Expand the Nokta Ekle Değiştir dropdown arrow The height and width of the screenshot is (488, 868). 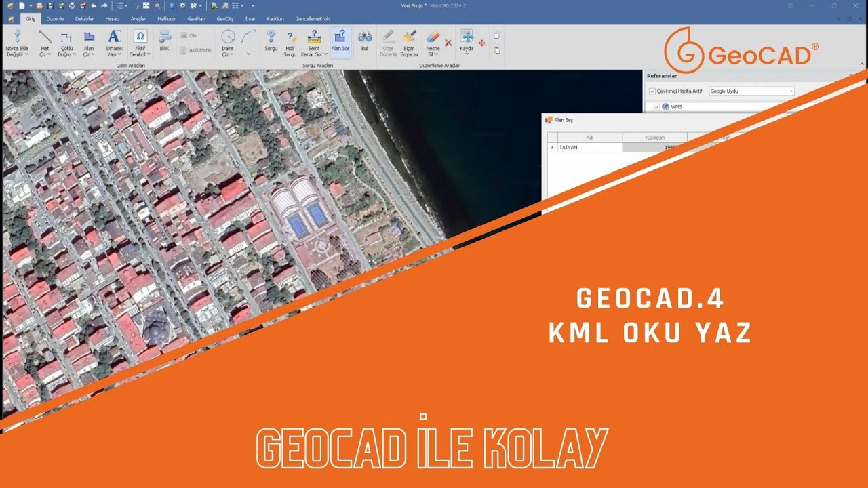26,54
